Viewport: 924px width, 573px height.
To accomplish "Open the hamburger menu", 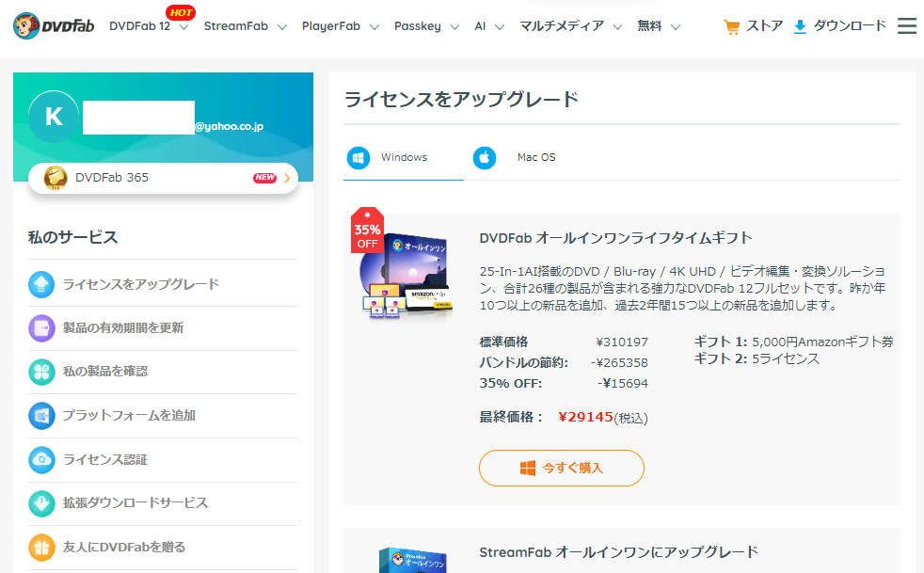I will tap(906, 26).
